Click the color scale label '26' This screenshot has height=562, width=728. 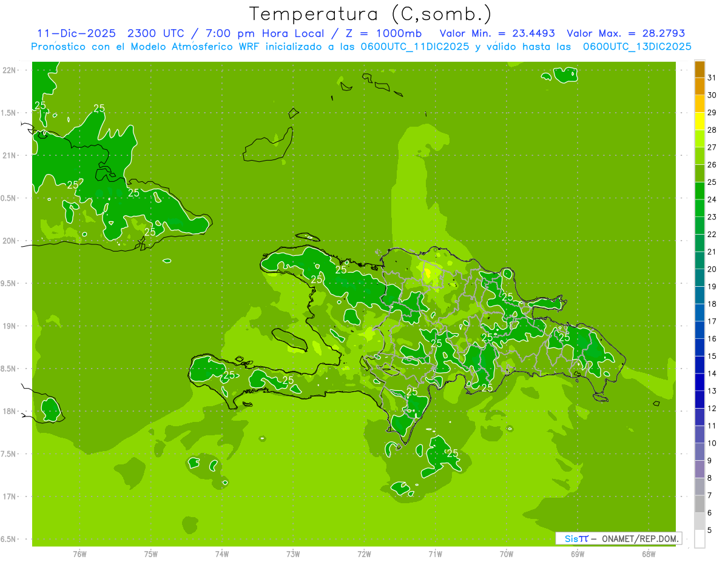click(x=712, y=165)
